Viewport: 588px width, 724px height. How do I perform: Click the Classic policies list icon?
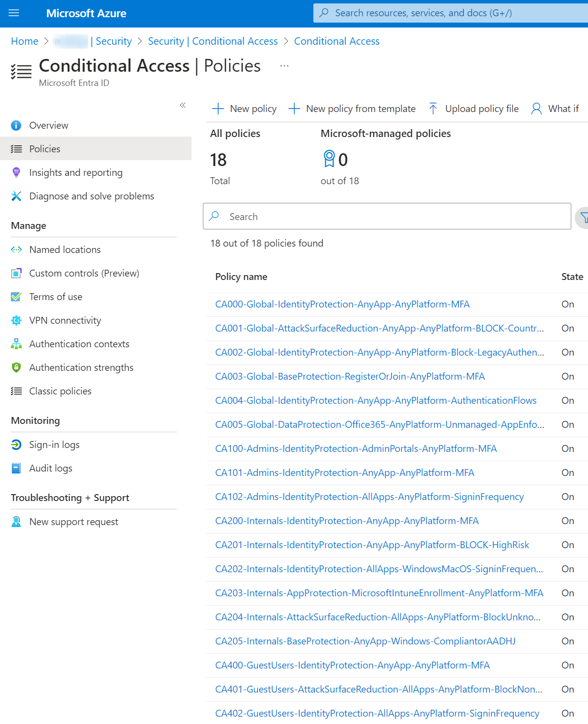[x=16, y=391]
